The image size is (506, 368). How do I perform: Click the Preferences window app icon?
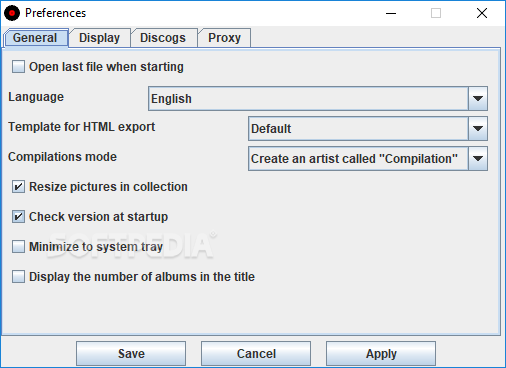pyautogui.click(x=12, y=13)
